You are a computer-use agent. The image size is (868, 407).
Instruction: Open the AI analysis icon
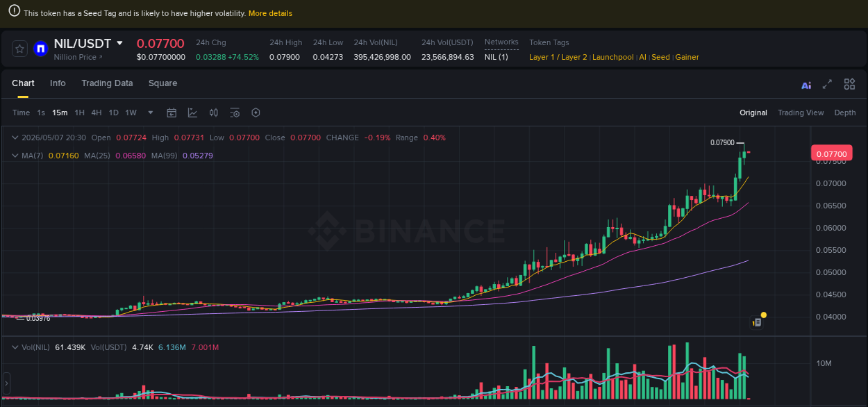point(806,85)
